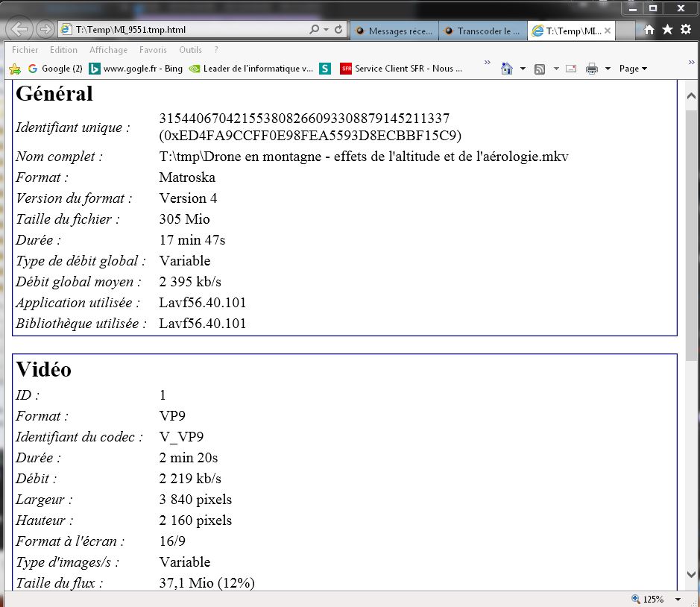Image resolution: width=700 pixels, height=607 pixels.
Task: Click the 'Version 4' format version value
Action: tap(188, 198)
